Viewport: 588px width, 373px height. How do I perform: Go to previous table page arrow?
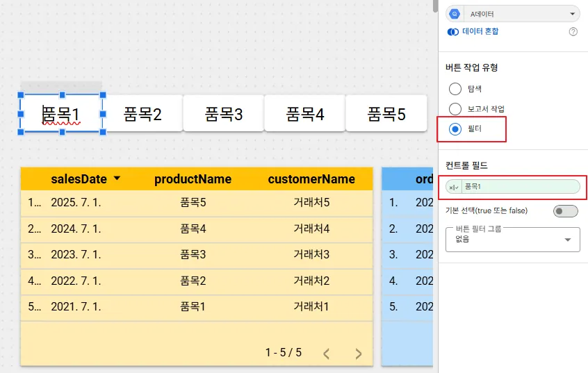327,354
